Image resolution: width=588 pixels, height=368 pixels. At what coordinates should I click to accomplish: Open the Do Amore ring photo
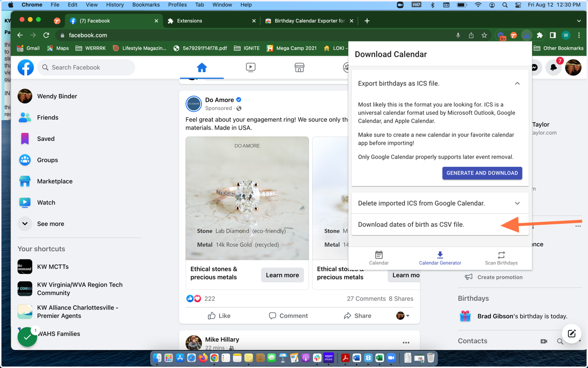pos(247,198)
